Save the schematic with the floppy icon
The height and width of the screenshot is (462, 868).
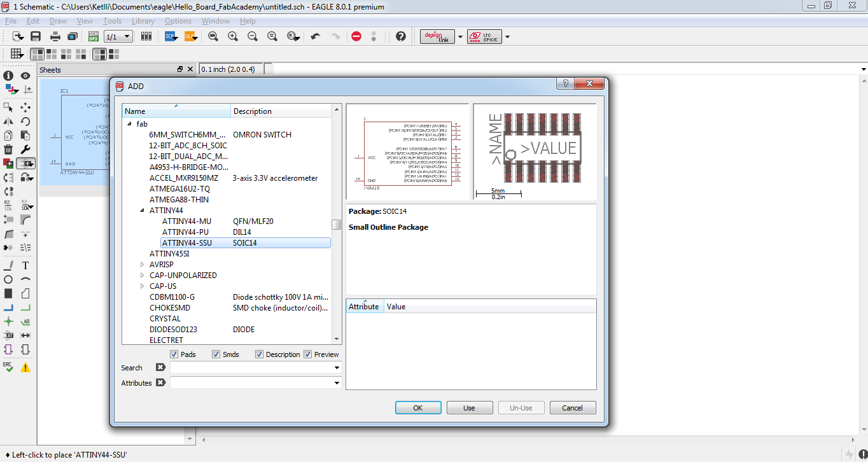[x=36, y=36]
